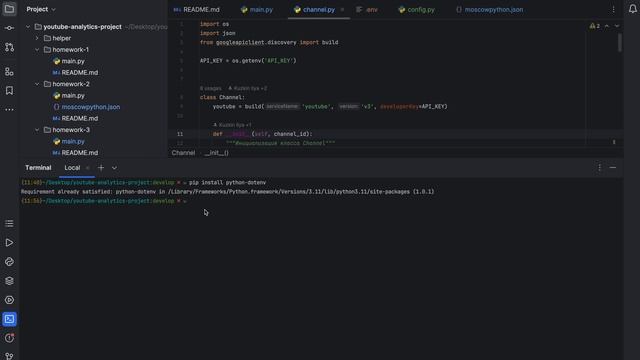Collapse the youtube-analytics-project root folder
Image resolution: width=640 pixels, height=360 pixels.
pyautogui.click(x=28, y=27)
